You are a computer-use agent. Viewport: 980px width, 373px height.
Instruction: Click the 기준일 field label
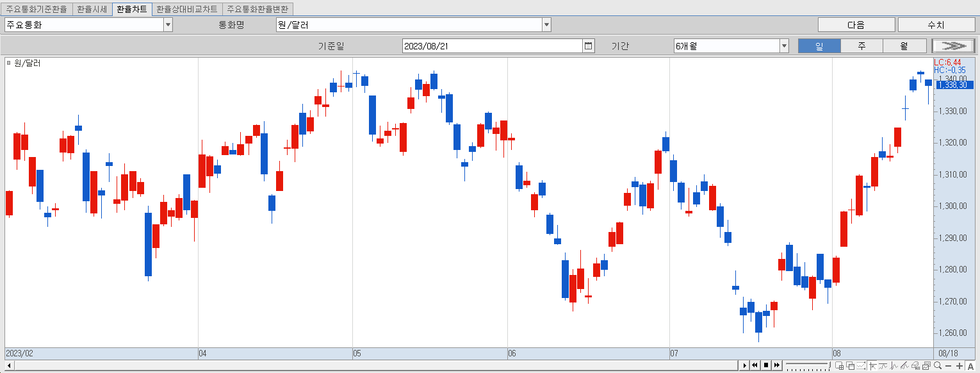pos(331,46)
